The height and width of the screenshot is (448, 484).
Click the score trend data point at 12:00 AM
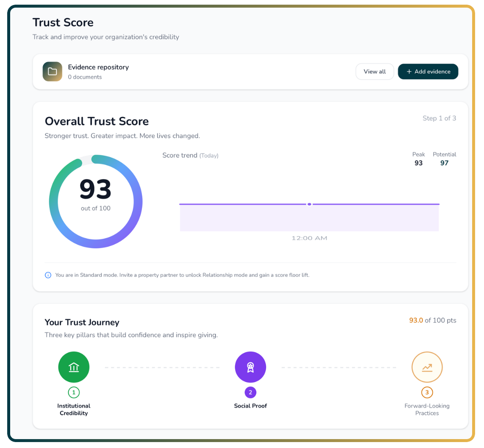point(309,204)
